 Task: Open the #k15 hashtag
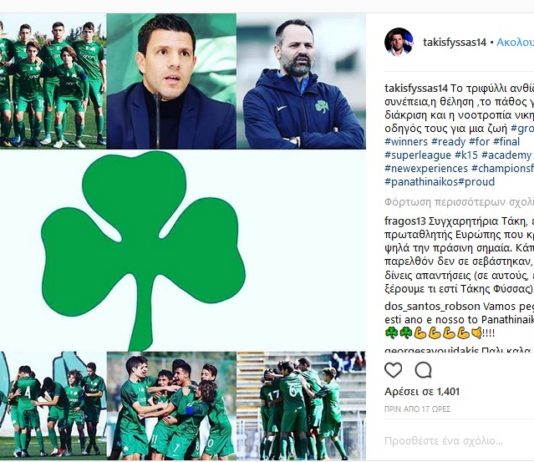click(467, 155)
